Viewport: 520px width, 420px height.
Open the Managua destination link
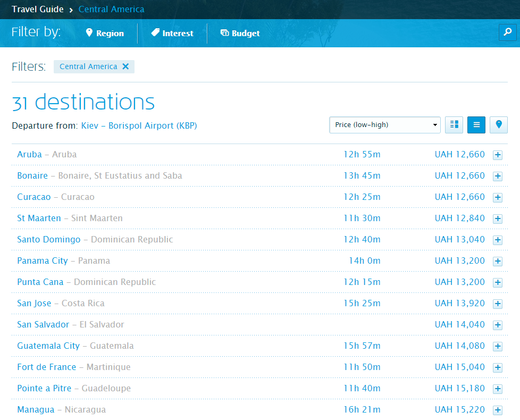click(36, 409)
